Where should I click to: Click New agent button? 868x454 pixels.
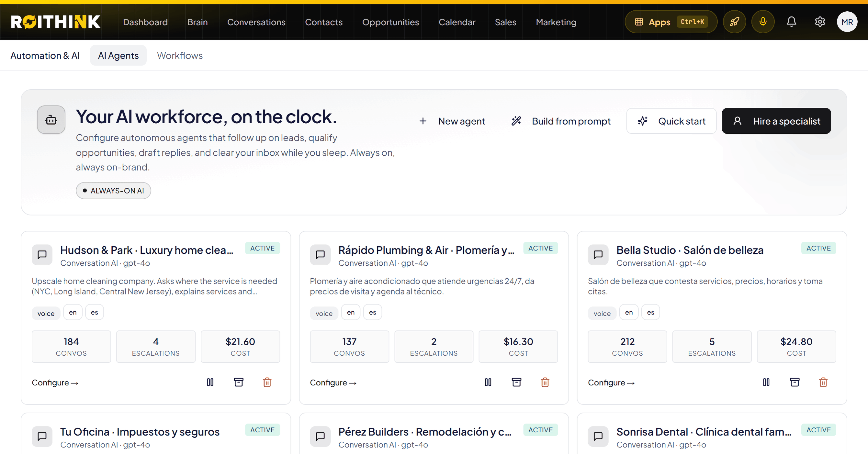tap(452, 121)
